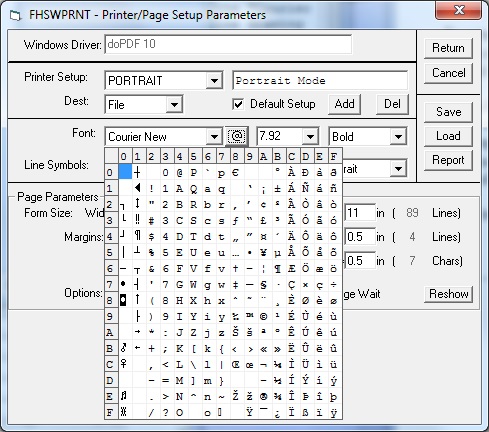Expand the Bold font style dropdown
The height and width of the screenshot is (432, 489).
click(398, 136)
